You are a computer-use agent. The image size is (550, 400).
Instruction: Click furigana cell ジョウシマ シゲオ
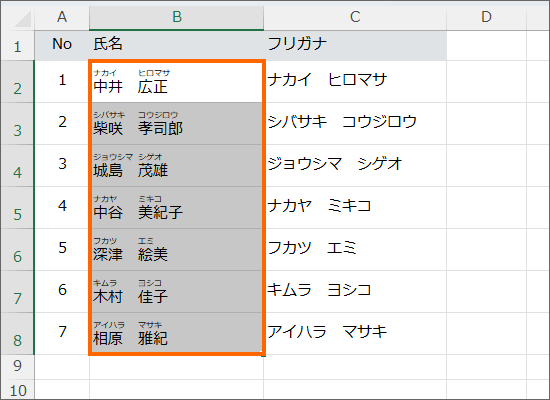click(x=355, y=166)
